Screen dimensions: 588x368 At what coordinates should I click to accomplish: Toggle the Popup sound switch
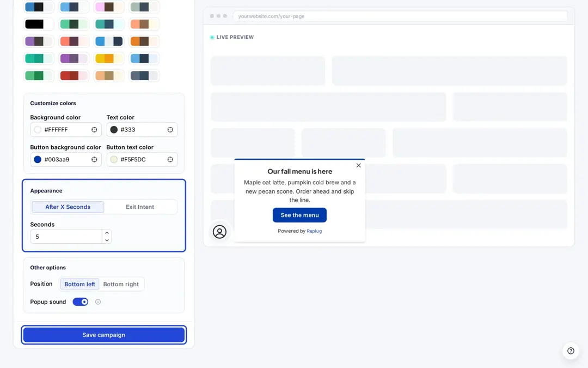tap(80, 302)
